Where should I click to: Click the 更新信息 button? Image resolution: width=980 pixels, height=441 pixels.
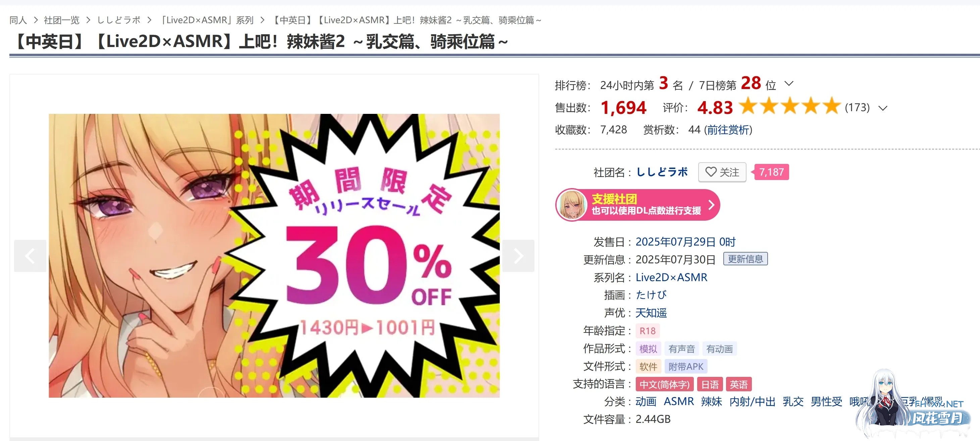pos(745,259)
